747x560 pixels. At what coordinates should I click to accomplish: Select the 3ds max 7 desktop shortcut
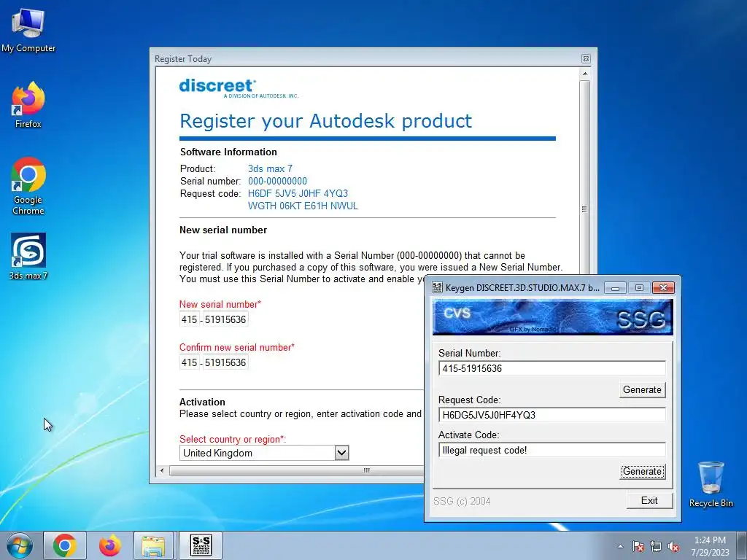click(28, 256)
